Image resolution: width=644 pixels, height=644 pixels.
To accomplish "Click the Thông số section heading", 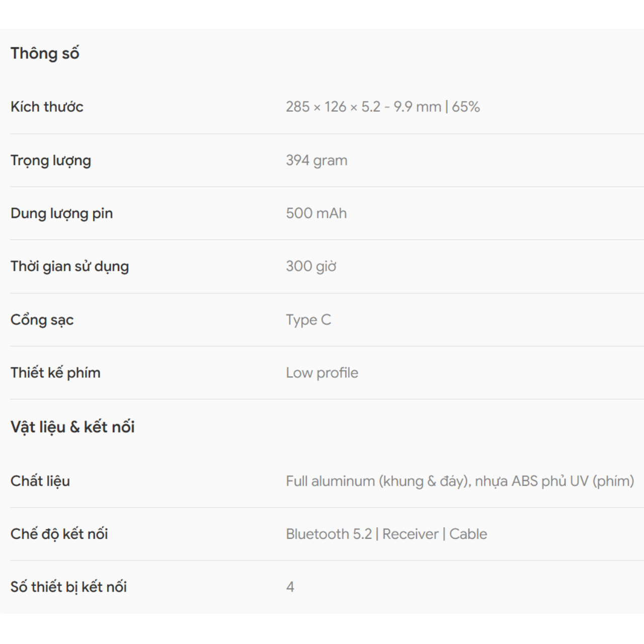I will (x=45, y=53).
